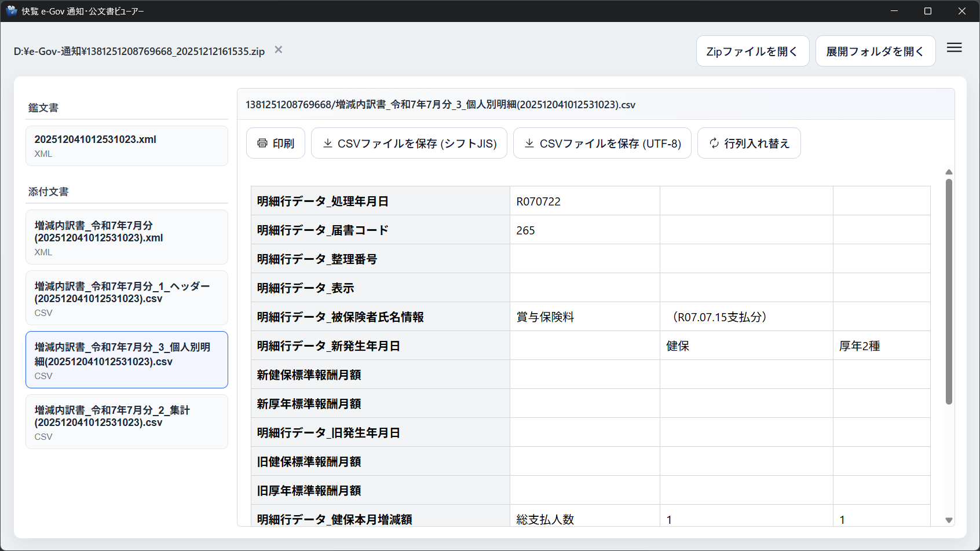The image size is (980, 551).
Task: Click the R070722 processing date cell
Action: click(584, 201)
